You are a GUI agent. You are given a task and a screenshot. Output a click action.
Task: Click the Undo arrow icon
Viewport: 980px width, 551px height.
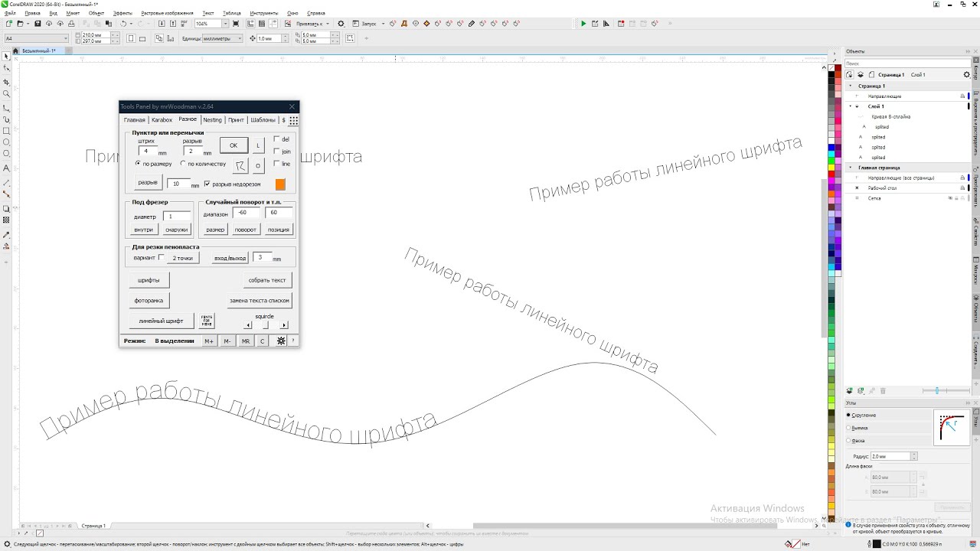point(123,24)
